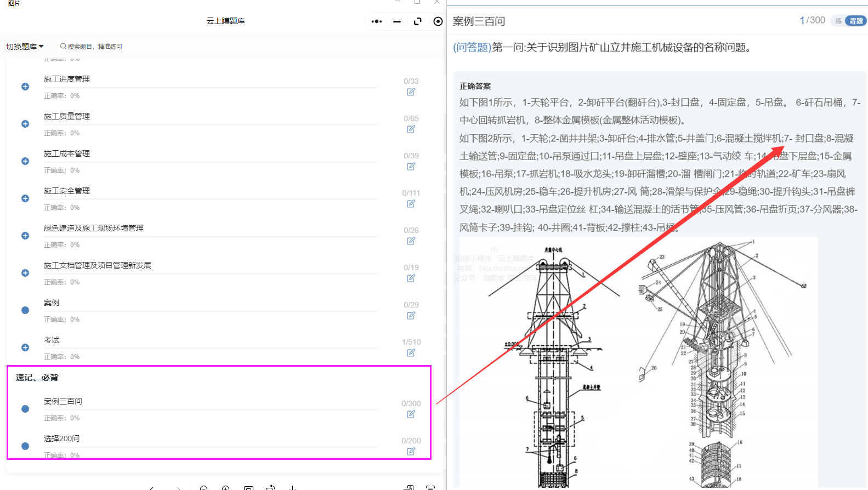The width and height of the screenshot is (868, 490).
Task: Open the 切换题库 dropdown
Action: pyautogui.click(x=25, y=47)
